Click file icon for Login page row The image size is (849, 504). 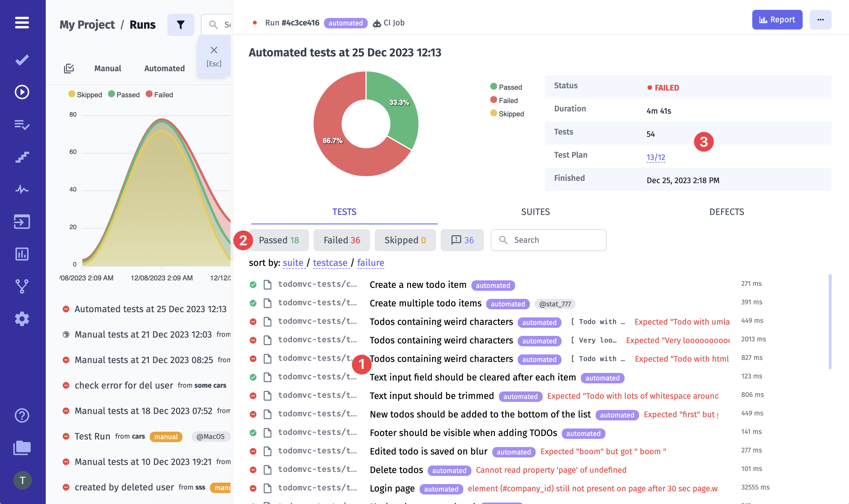(x=268, y=488)
